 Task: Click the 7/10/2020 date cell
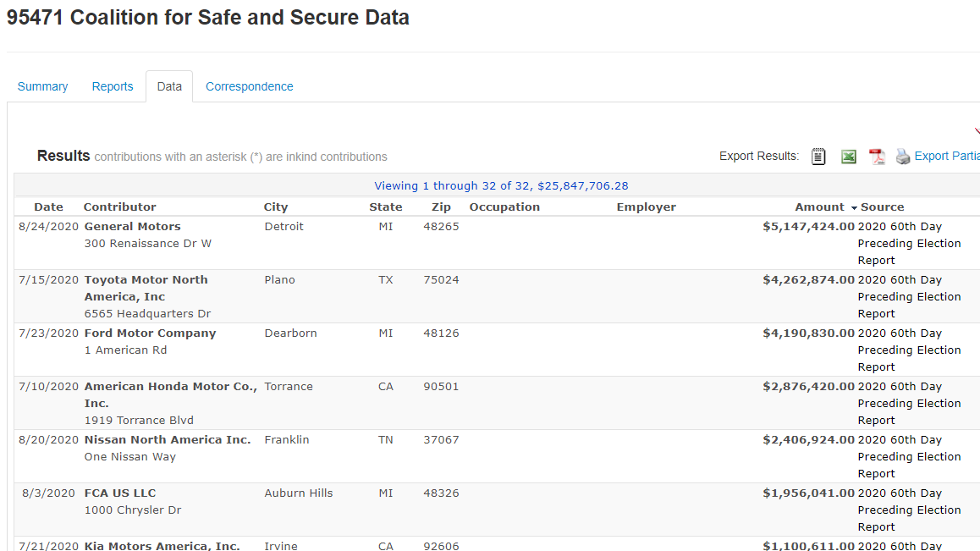coord(49,387)
